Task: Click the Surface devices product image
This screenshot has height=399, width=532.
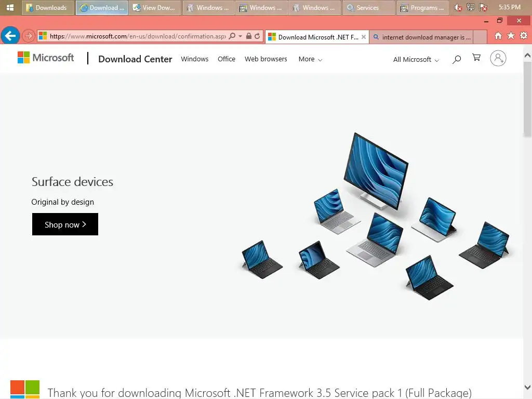Action: tap(376, 217)
